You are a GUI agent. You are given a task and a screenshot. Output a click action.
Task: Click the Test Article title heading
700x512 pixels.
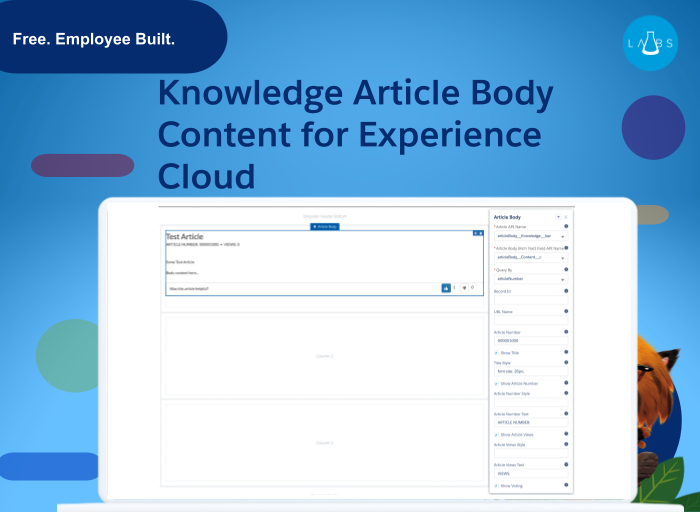coord(185,237)
